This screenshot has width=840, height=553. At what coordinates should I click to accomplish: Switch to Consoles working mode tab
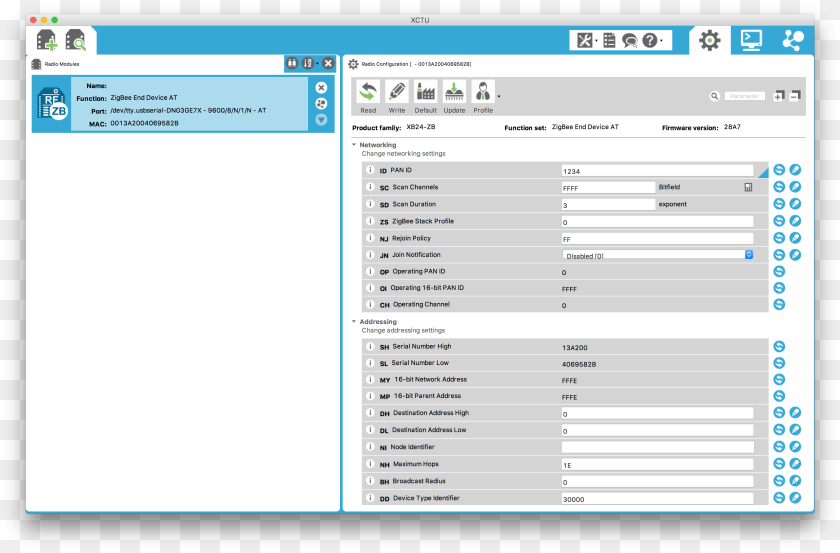click(x=751, y=40)
